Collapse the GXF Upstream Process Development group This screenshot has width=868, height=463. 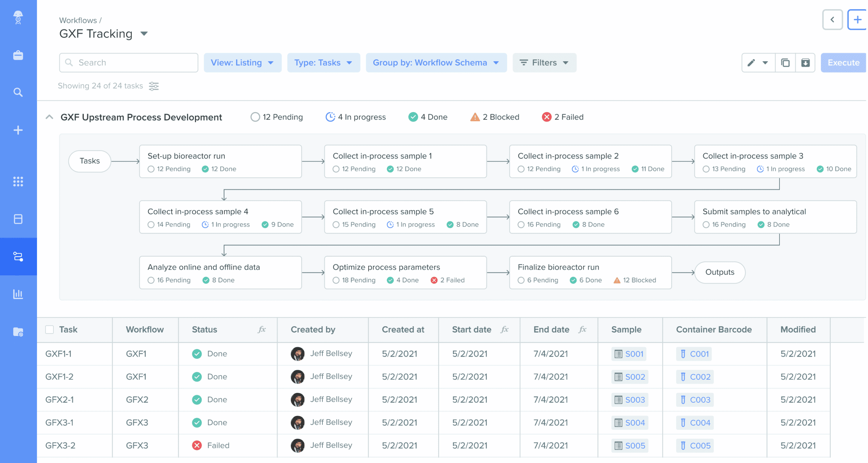click(50, 117)
